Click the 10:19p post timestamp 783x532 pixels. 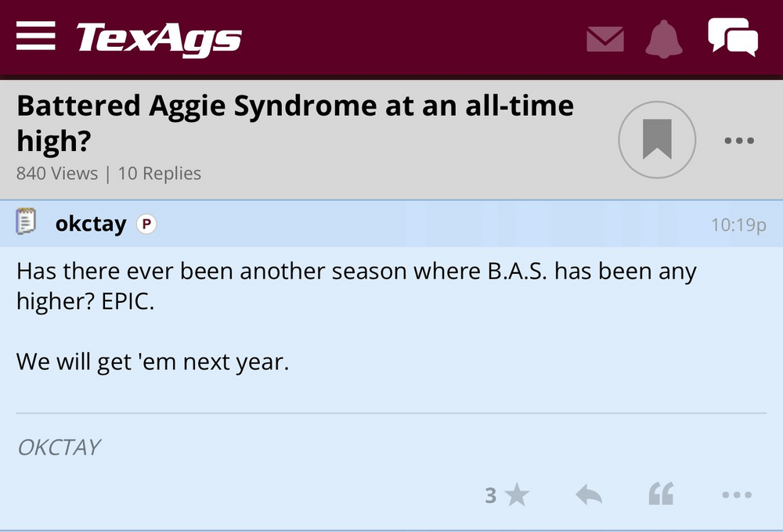(738, 225)
